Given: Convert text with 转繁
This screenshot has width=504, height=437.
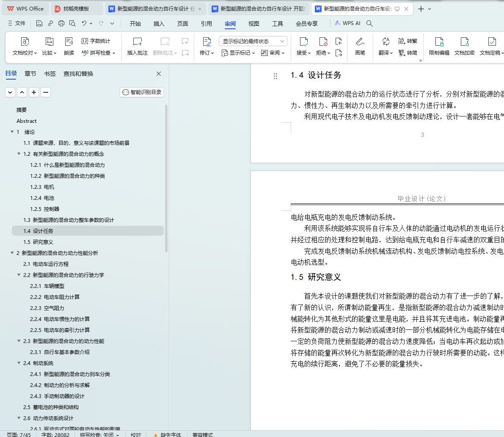Looking at the screenshot, I should click(x=408, y=41).
